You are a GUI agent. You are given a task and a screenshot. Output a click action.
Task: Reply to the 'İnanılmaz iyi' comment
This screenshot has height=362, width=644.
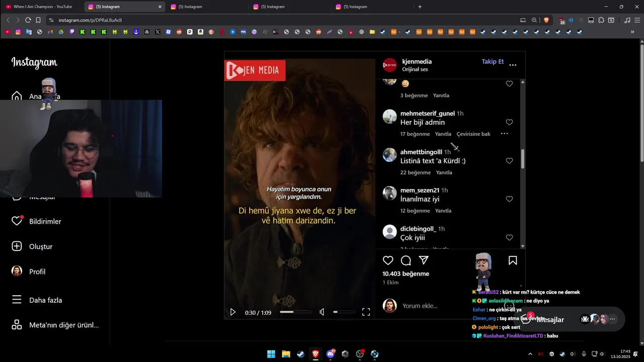click(x=443, y=211)
